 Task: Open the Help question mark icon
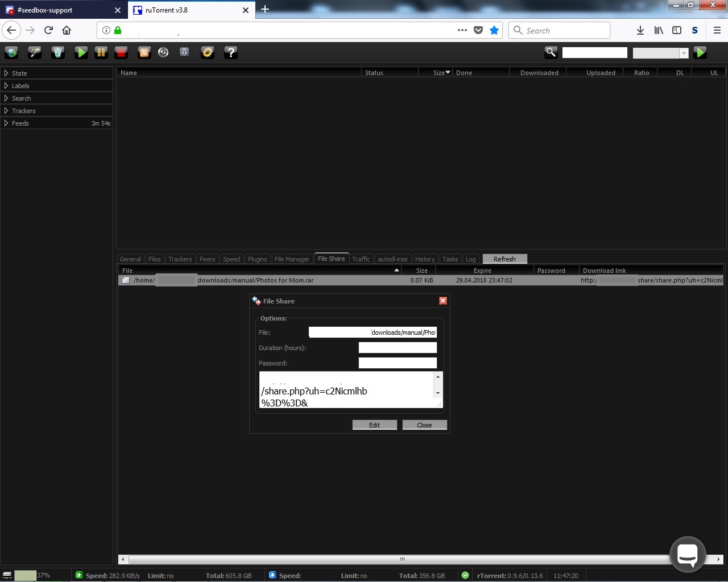[230, 52]
